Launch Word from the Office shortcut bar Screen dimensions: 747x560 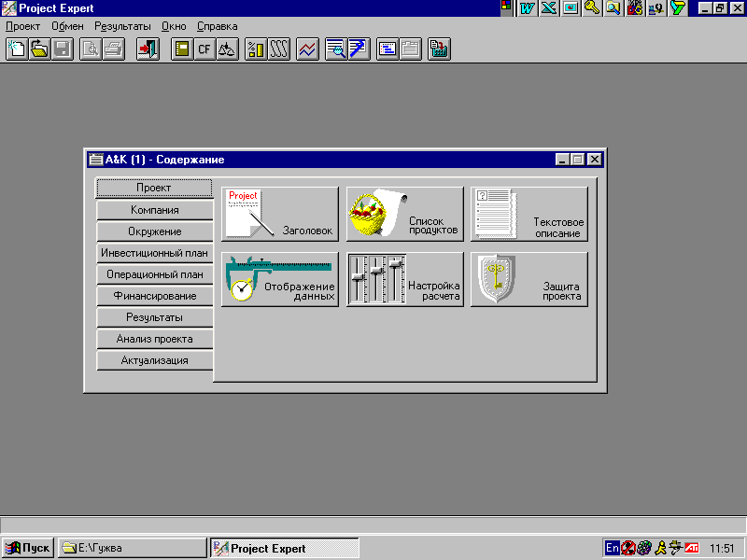tap(527, 8)
